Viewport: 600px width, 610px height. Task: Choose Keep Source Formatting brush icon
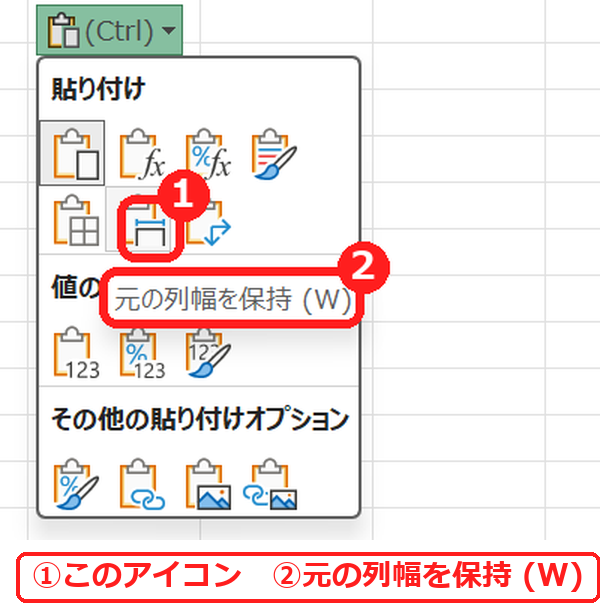tap(273, 154)
